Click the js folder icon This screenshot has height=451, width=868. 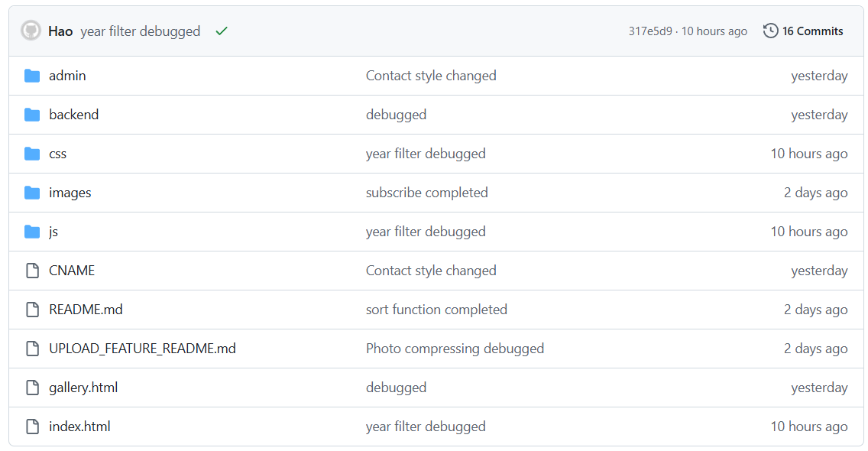32,232
